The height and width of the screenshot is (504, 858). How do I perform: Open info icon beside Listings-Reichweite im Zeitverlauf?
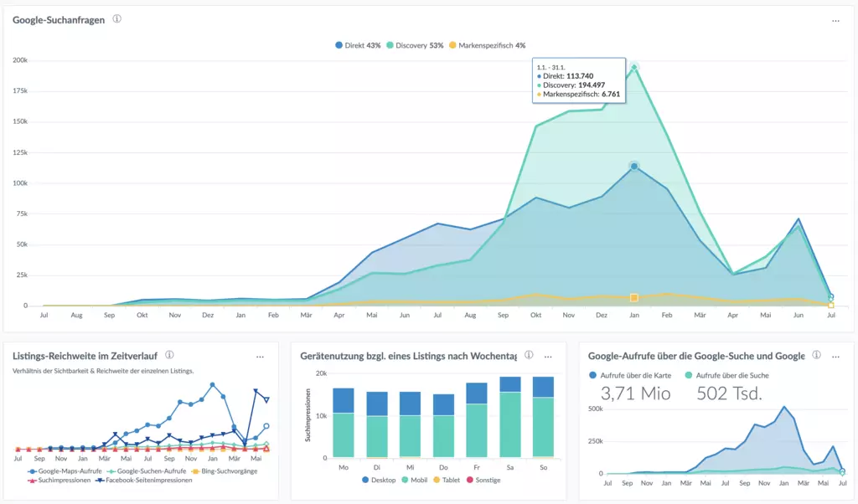coord(170,355)
